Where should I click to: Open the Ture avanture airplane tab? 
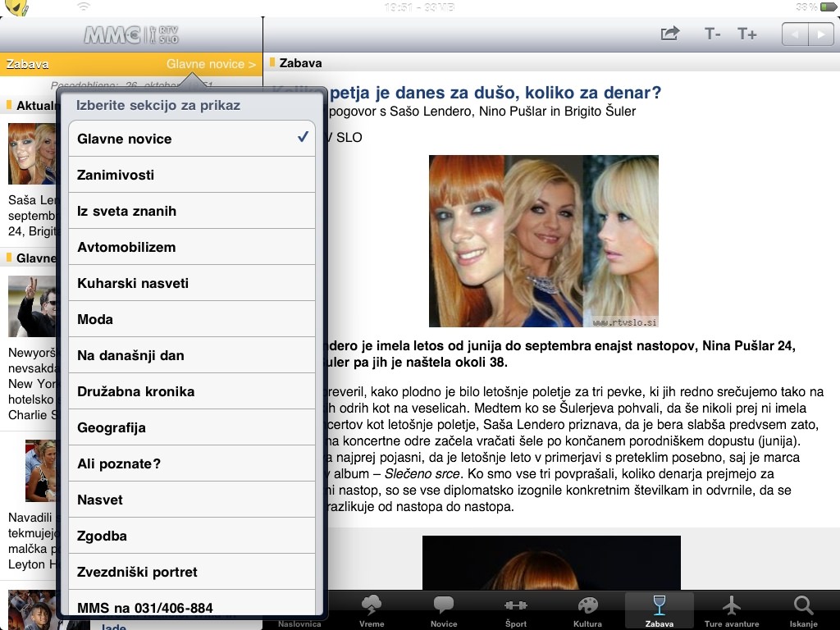(731, 611)
